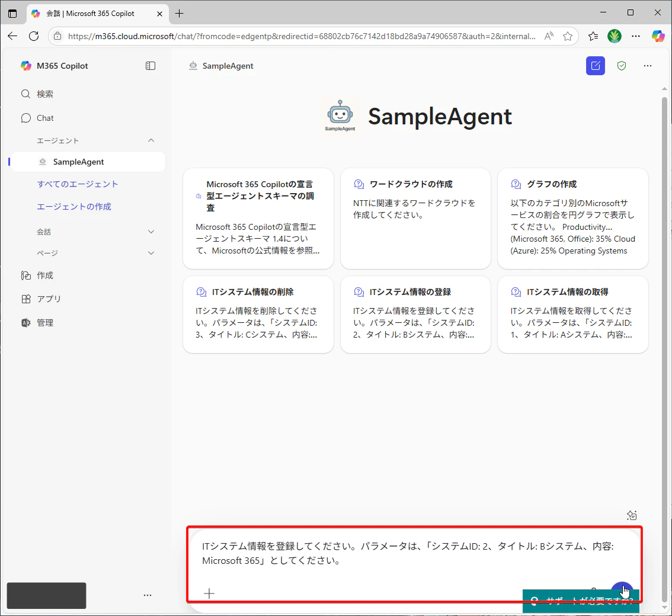Expand the ページ section chevron
This screenshot has height=616, width=672.
(x=151, y=253)
